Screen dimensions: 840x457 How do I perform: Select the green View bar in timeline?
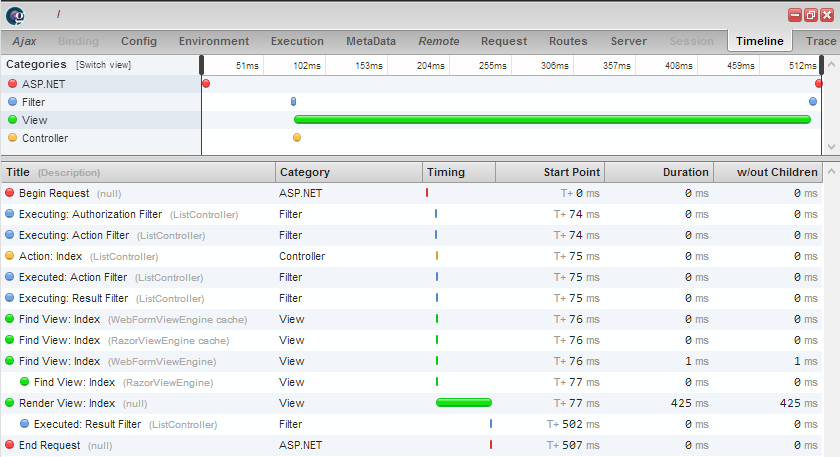pos(551,120)
